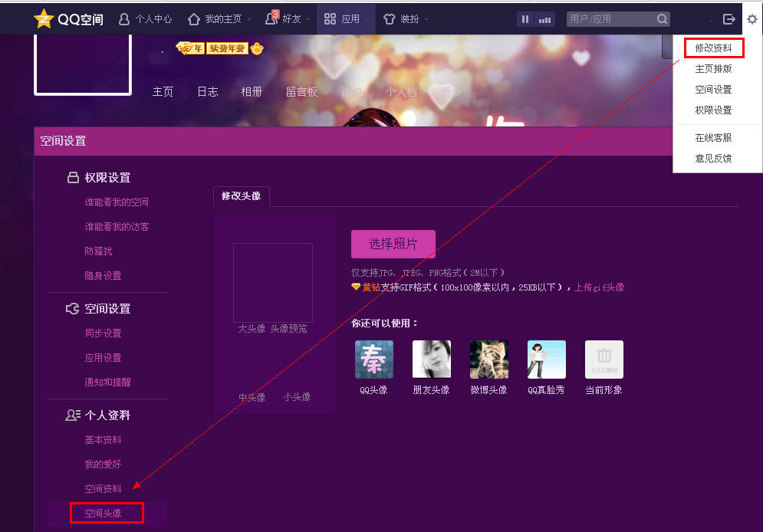Open the 装扮 (Decorate) shirt icon
The width and height of the screenshot is (763, 532).
(390, 18)
